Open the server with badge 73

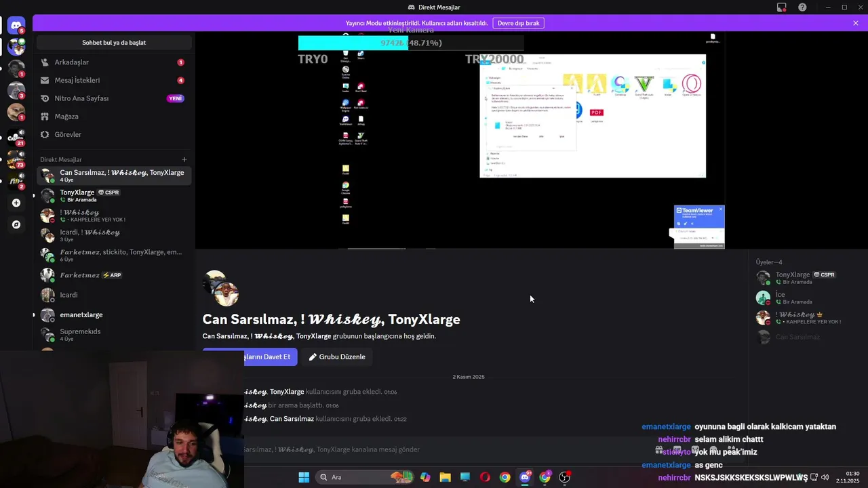click(x=16, y=159)
